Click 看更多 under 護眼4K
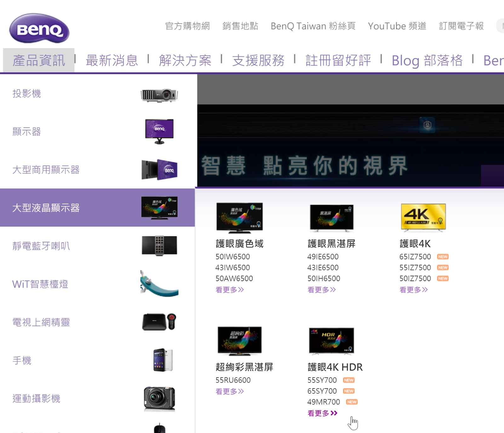504x433 pixels. click(414, 290)
